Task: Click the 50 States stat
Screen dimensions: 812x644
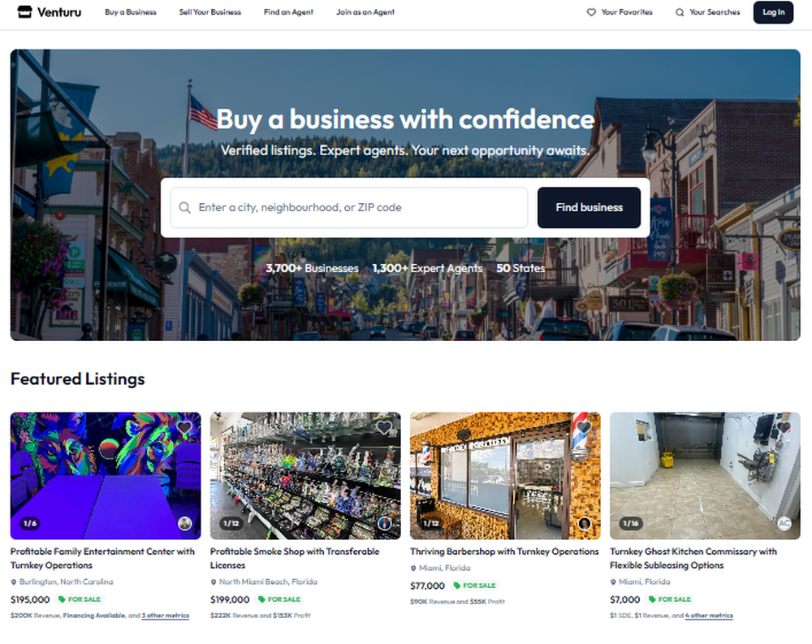Action: (x=520, y=268)
